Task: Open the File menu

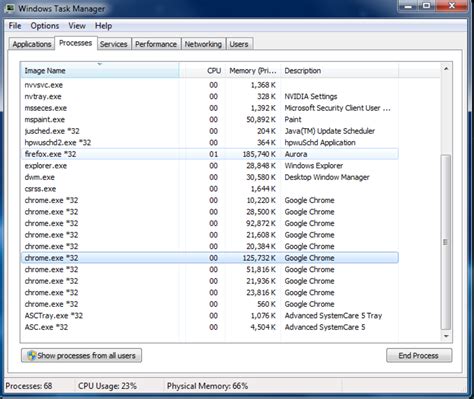Action: click(x=15, y=26)
